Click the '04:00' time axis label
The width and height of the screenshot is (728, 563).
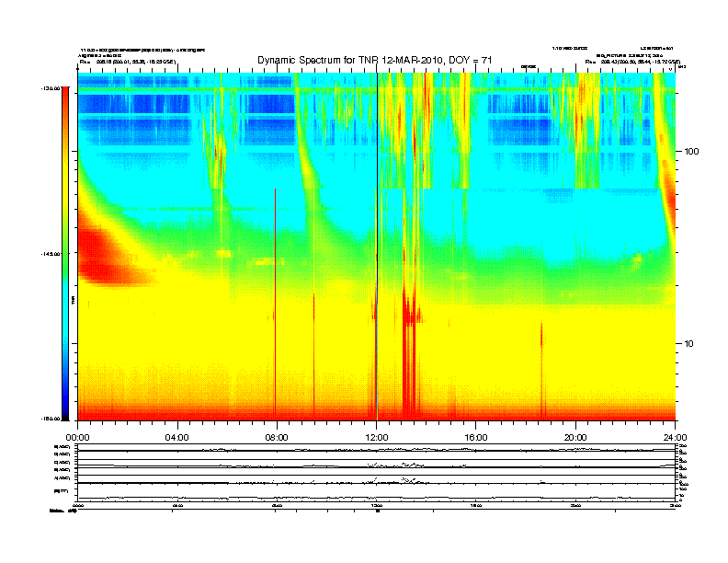(177, 438)
